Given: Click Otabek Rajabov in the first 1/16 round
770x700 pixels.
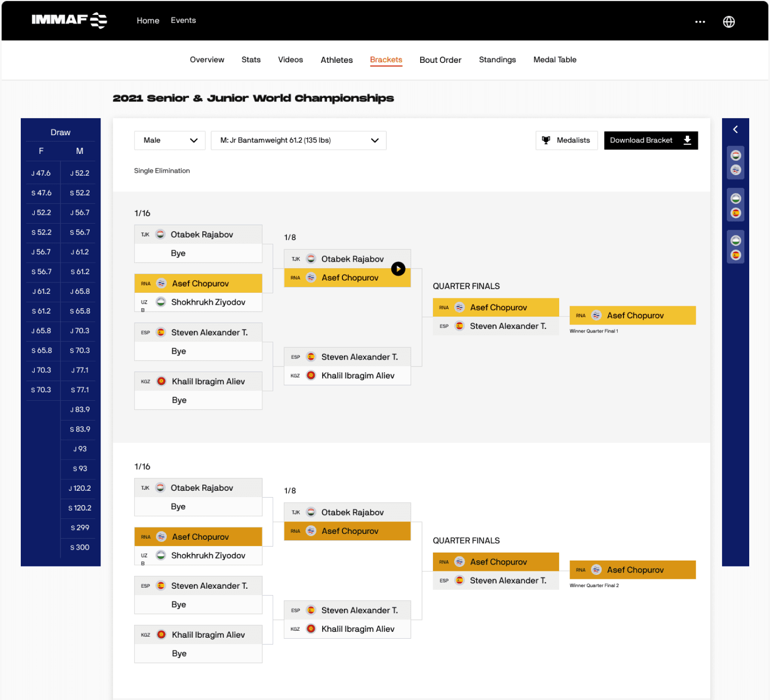Looking at the screenshot, I should [198, 234].
